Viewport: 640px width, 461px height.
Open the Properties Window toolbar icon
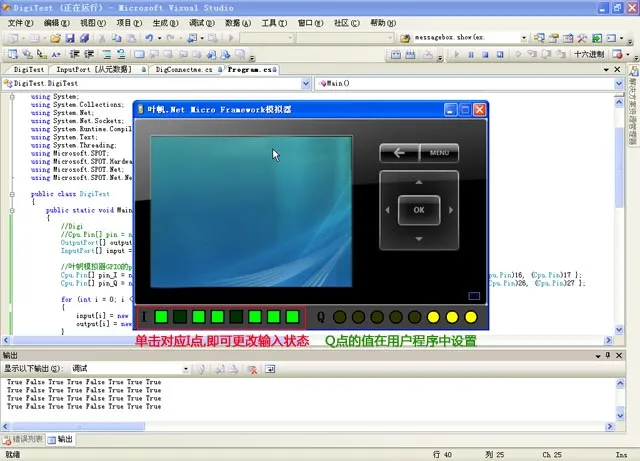click(553, 38)
